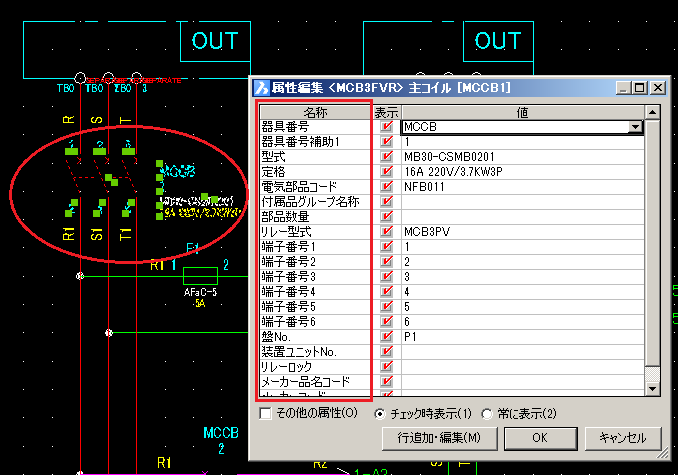Click the scroll up arrow in attribute list
678x475 pixels.
652,113
